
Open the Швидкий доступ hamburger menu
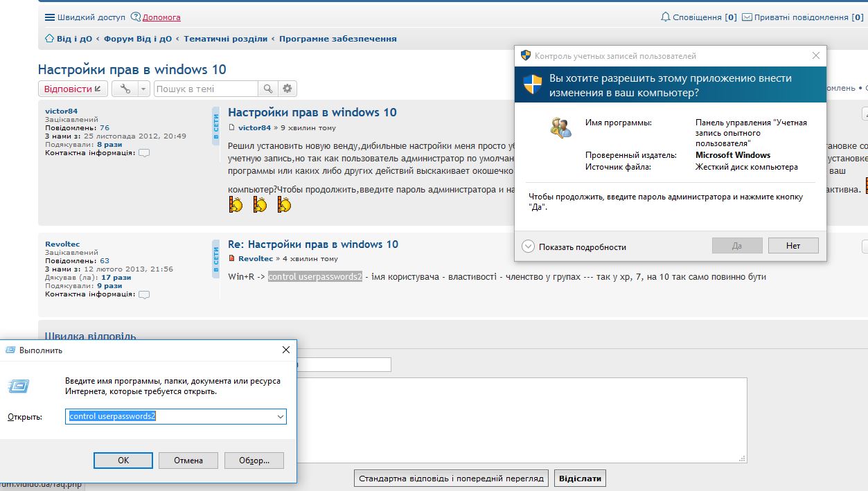tap(49, 17)
